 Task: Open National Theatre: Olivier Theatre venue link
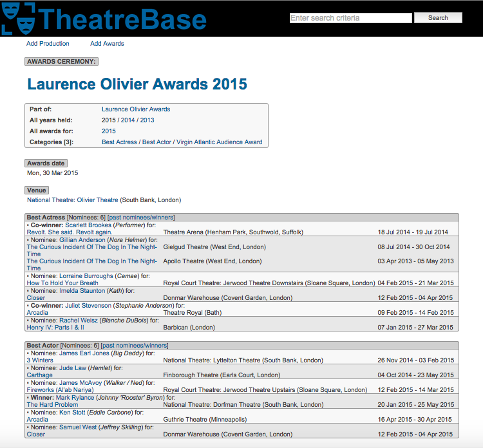pos(72,200)
